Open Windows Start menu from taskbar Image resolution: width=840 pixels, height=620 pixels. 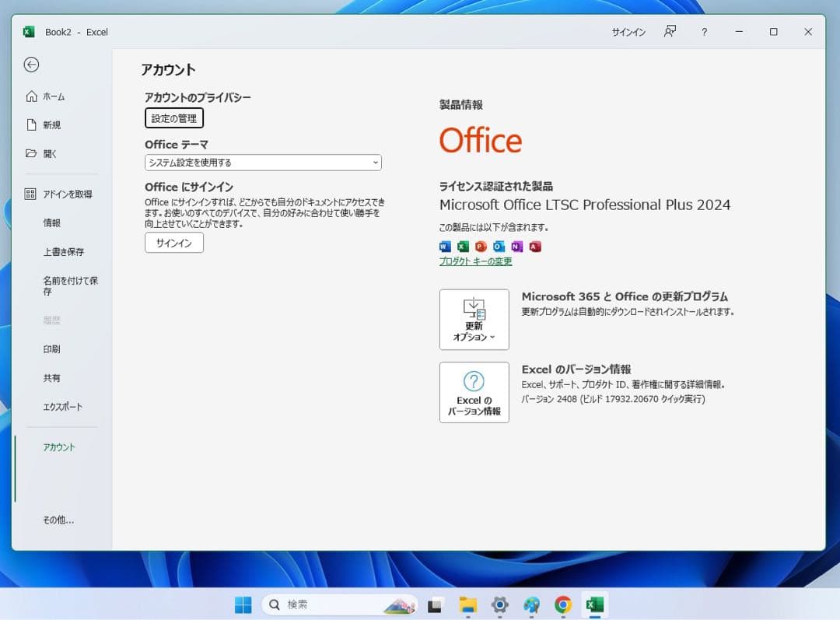[243, 605]
